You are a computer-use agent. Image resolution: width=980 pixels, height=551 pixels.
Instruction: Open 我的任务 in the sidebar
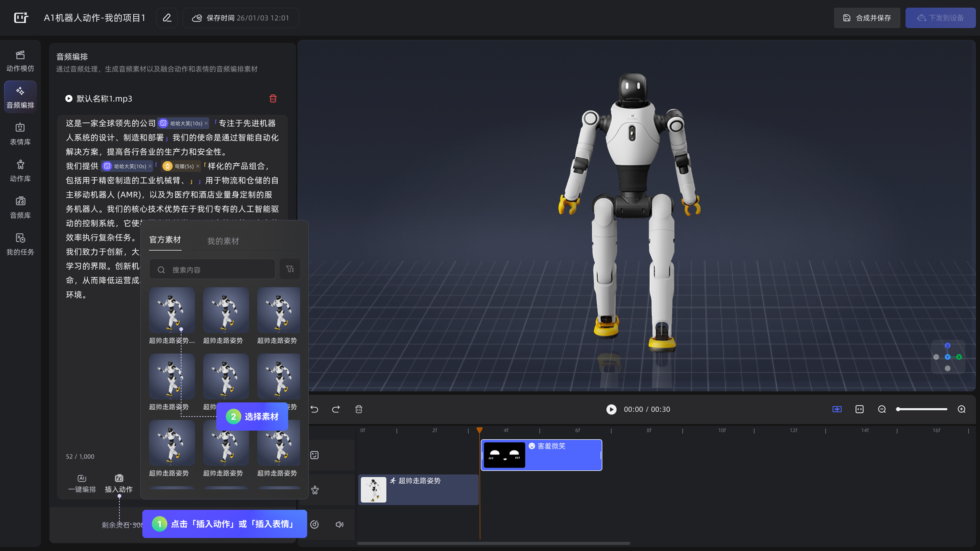pyautogui.click(x=20, y=245)
